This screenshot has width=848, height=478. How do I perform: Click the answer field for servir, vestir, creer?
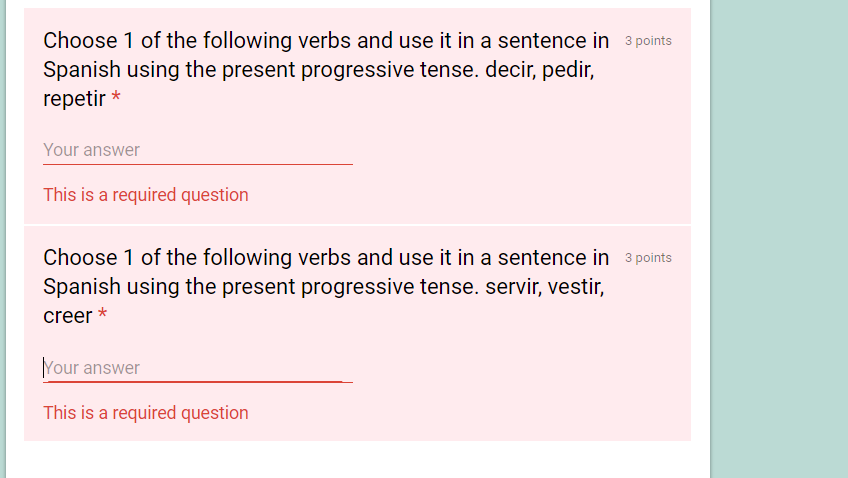pos(198,368)
